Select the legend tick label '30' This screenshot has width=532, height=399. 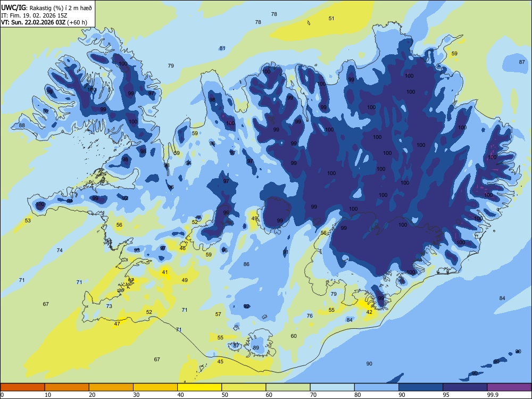point(136,395)
